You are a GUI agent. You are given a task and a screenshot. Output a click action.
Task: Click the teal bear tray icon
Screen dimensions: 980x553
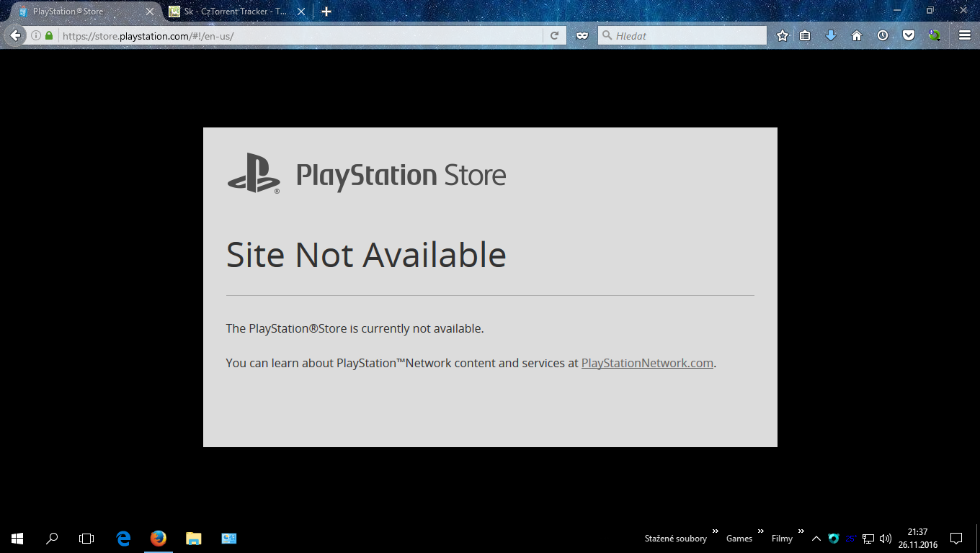(834, 538)
